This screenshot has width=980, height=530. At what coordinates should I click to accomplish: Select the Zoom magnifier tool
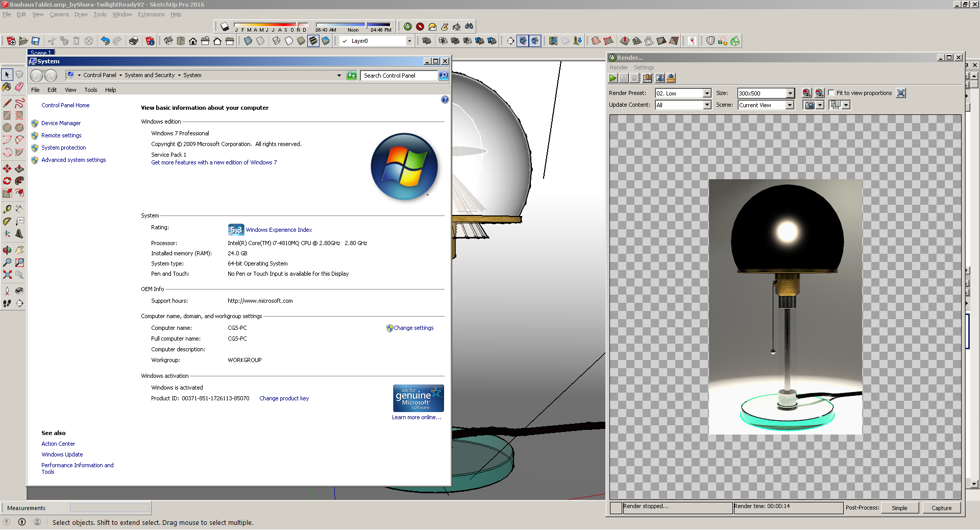coord(7,262)
